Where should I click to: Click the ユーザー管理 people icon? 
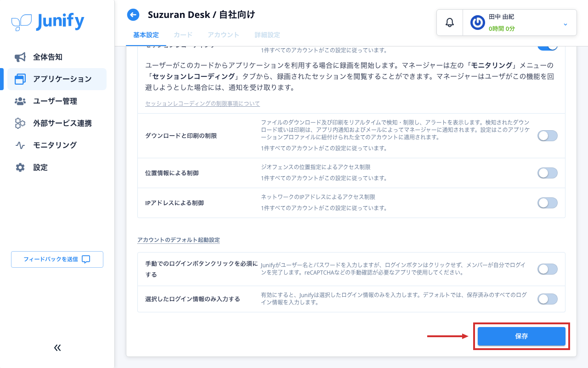point(20,101)
